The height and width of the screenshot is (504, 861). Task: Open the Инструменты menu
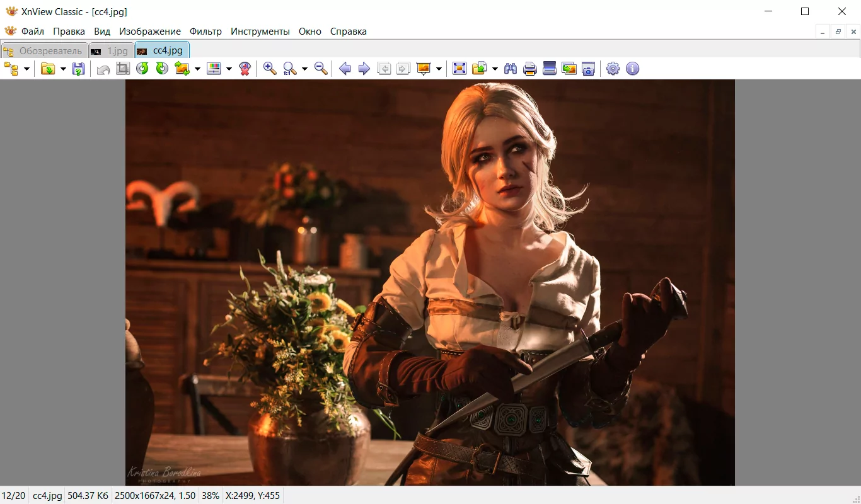(x=260, y=31)
